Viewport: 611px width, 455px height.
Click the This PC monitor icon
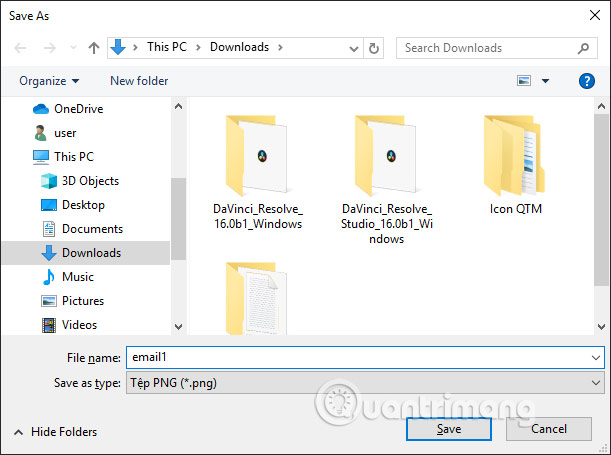click(41, 157)
